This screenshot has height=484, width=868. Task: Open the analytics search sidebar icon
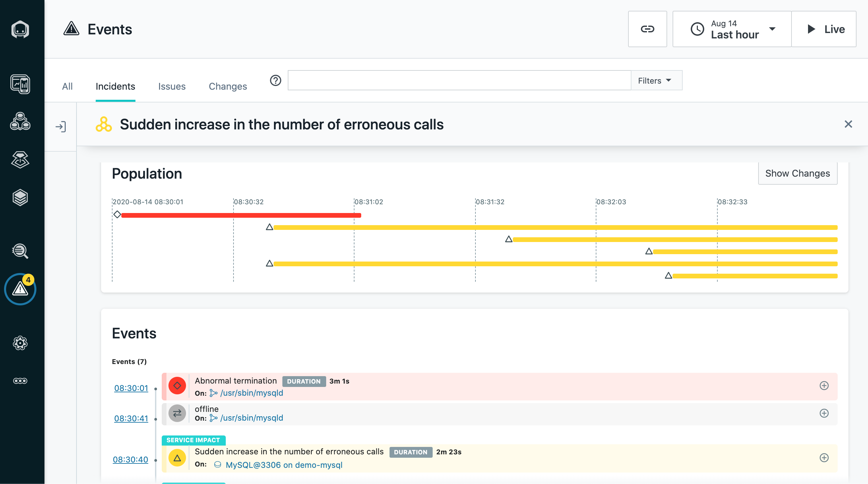coord(20,251)
